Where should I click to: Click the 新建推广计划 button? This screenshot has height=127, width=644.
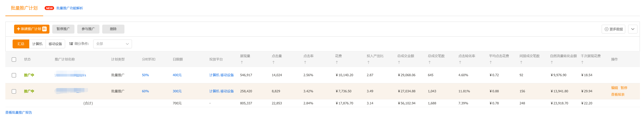point(31,29)
